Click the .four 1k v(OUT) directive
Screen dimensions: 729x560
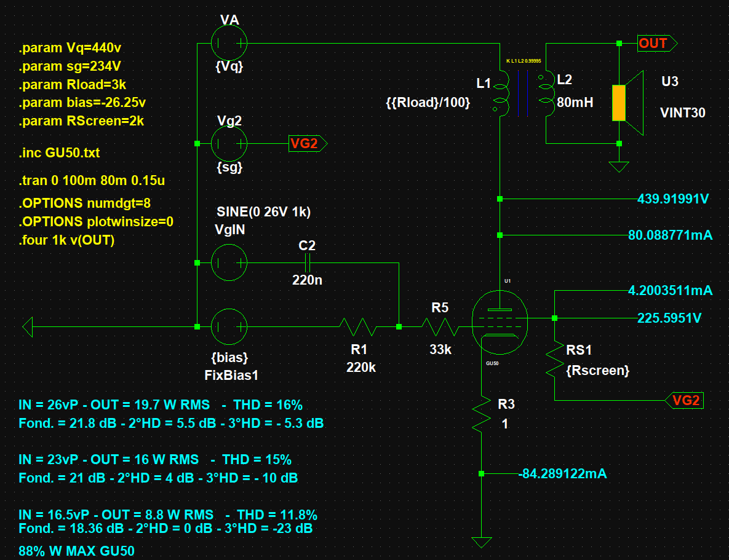(67, 240)
